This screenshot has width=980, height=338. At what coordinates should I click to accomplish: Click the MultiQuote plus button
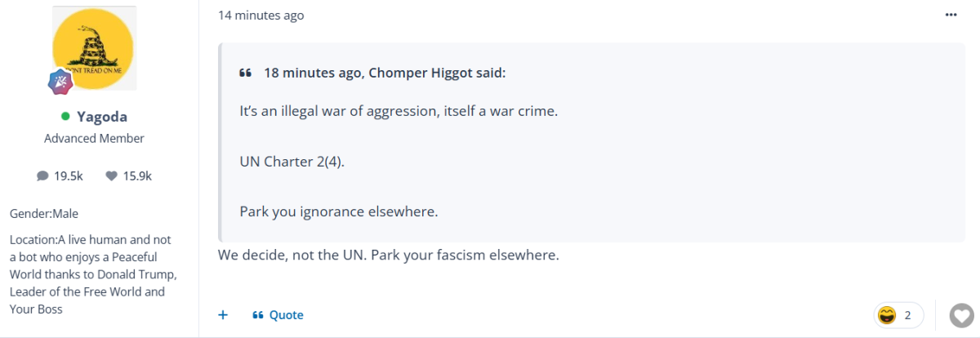point(223,314)
